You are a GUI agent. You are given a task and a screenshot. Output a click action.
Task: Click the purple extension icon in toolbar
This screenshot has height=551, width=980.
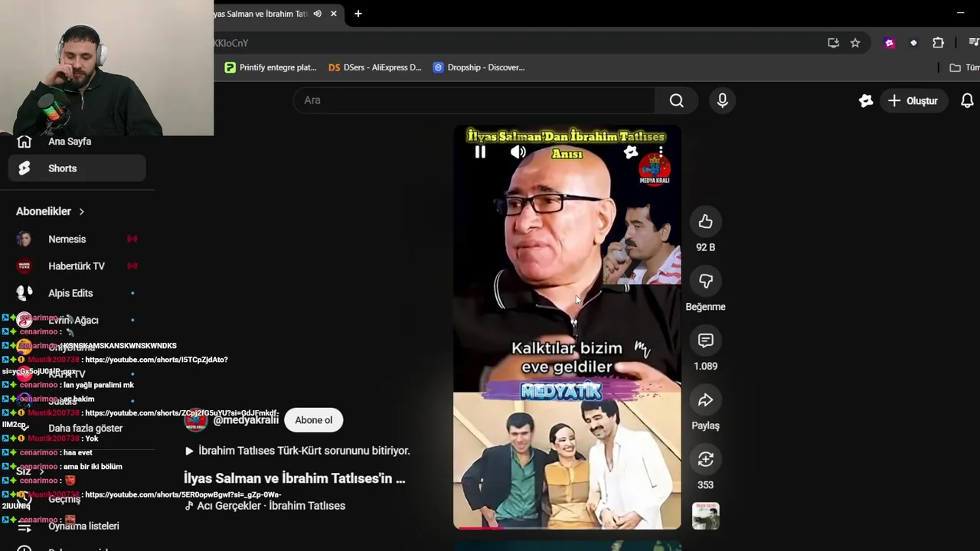890,43
